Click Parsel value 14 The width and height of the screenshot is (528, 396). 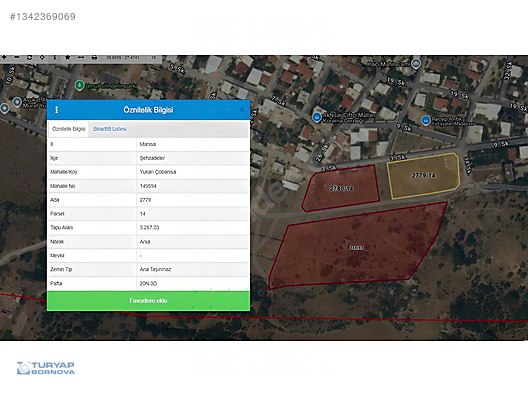click(143, 213)
